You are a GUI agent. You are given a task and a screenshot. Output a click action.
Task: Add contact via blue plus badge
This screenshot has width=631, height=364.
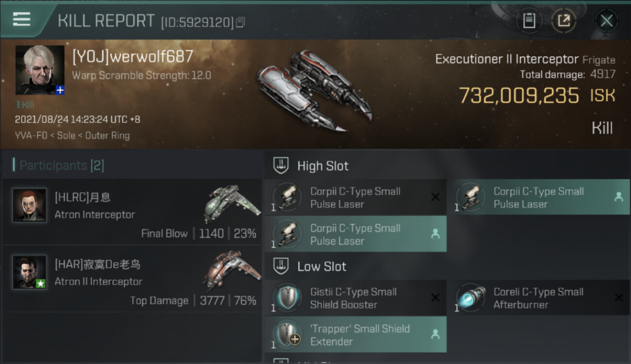pos(60,90)
